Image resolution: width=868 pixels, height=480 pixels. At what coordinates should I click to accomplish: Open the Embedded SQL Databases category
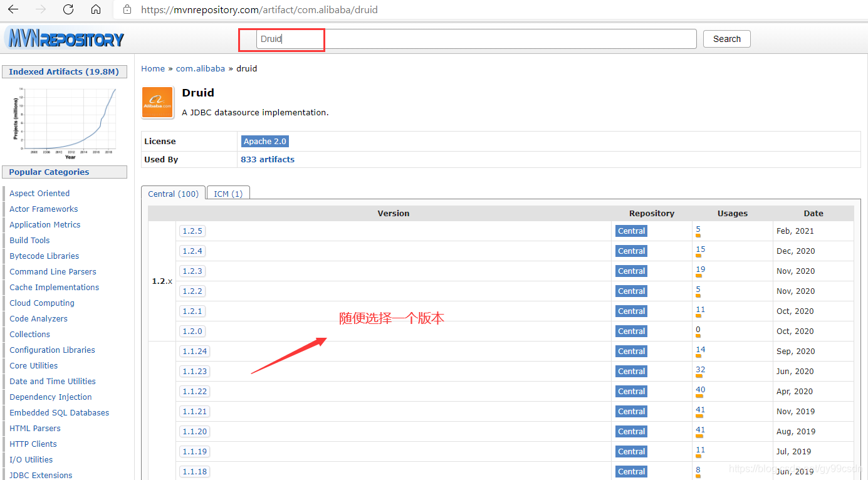tap(60, 413)
